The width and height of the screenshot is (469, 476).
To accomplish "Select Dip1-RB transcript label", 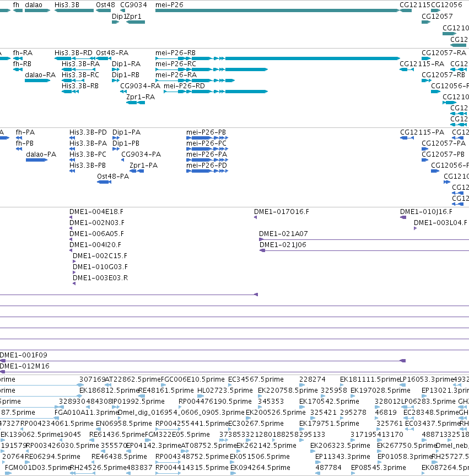I will pyautogui.click(x=126, y=74).
